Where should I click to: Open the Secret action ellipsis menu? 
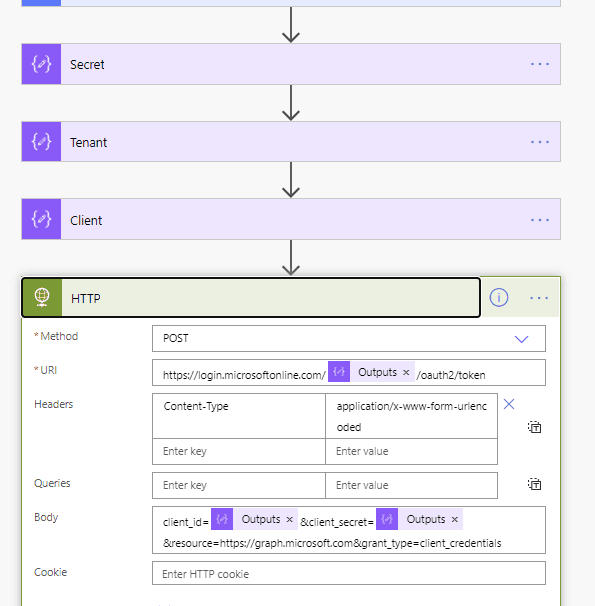(539, 64)
